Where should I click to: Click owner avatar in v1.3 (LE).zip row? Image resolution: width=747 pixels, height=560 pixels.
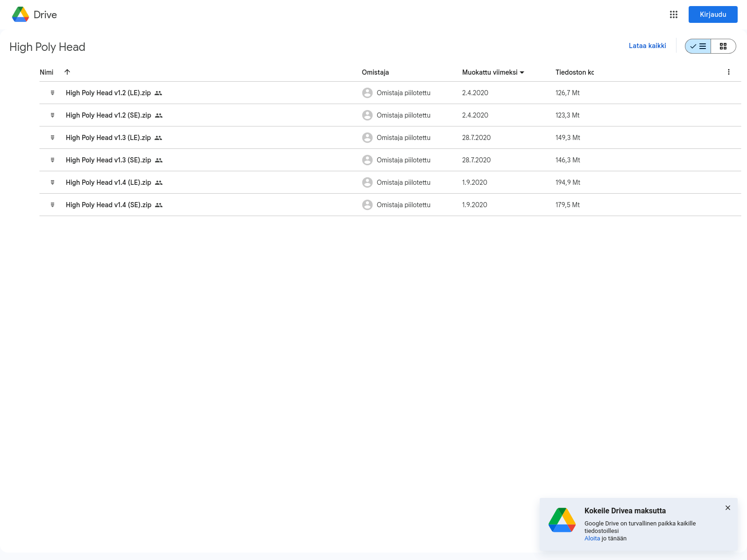click(x=367, y=138)
